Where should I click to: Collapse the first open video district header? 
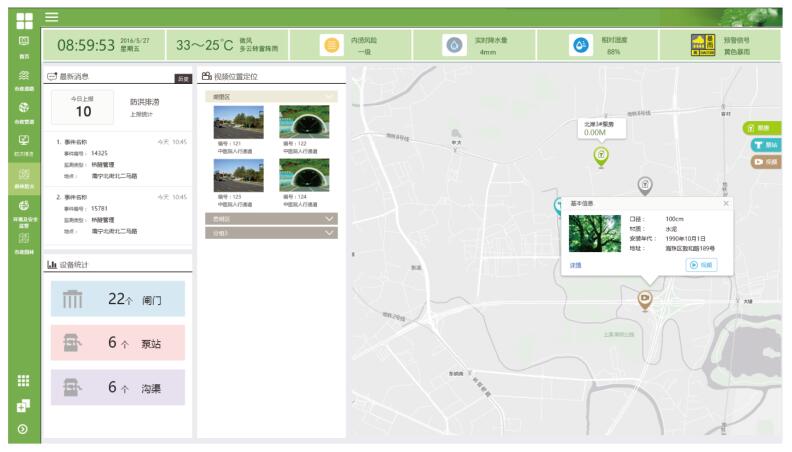(x=270, y=97)
